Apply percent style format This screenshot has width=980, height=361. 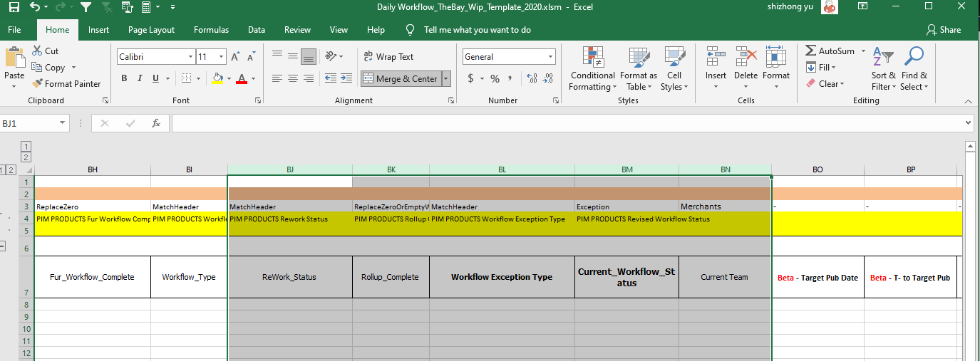(x=495, y=79)
